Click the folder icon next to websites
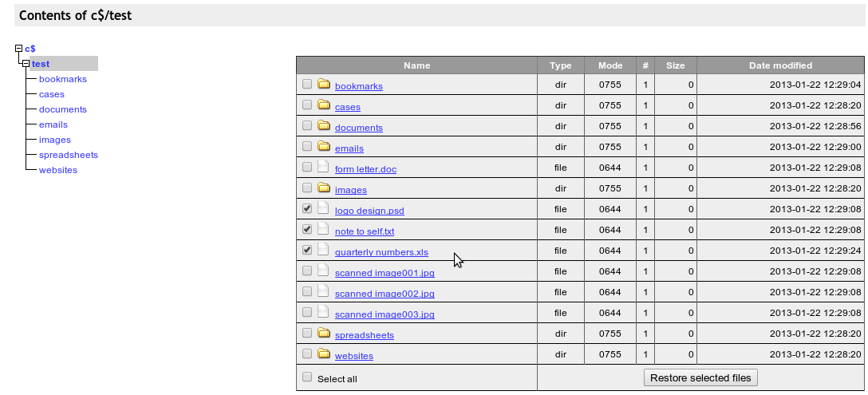This screenshot has width=868, height=395. coord(324,354)
